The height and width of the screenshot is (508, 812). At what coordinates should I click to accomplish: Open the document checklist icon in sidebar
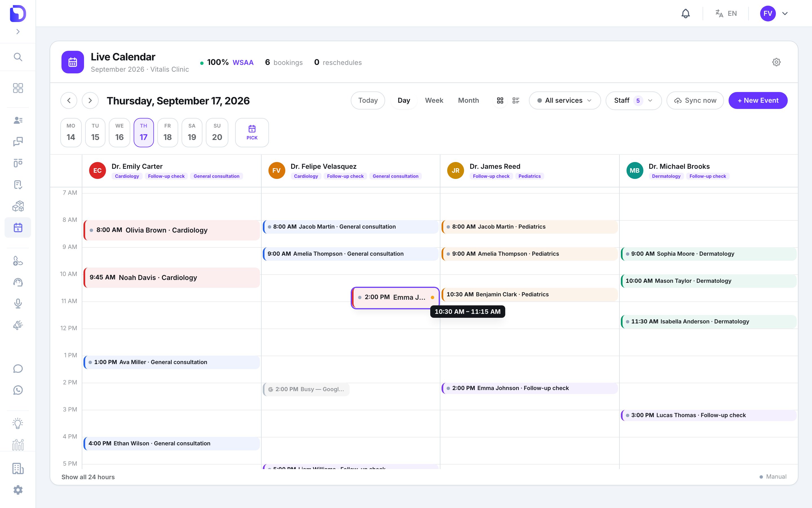pos(18,185)
